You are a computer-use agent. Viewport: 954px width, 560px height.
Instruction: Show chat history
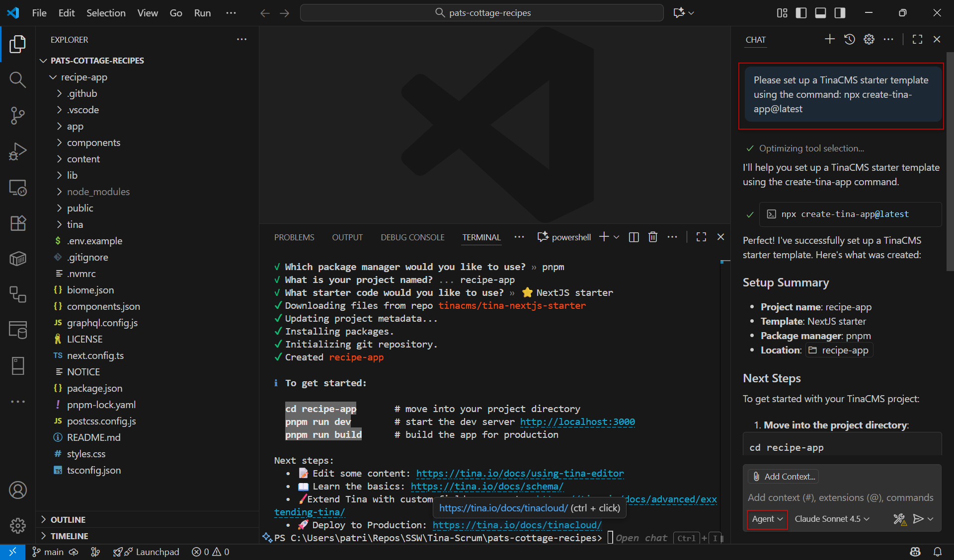coord(849,39)
